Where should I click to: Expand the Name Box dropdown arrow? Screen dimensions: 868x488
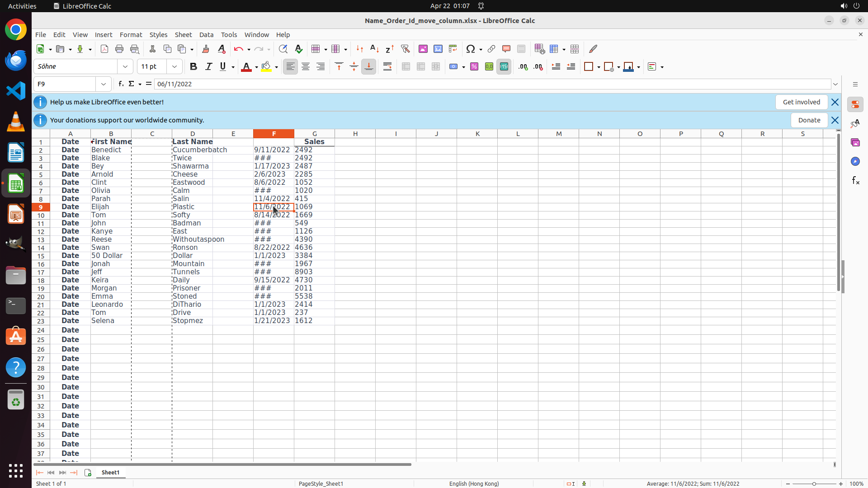point(104,84)
